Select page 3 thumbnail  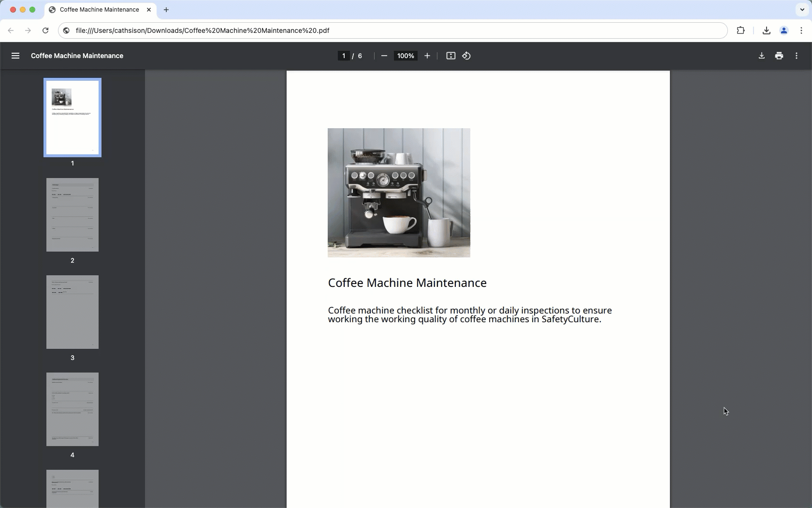(x=72, y=312)
